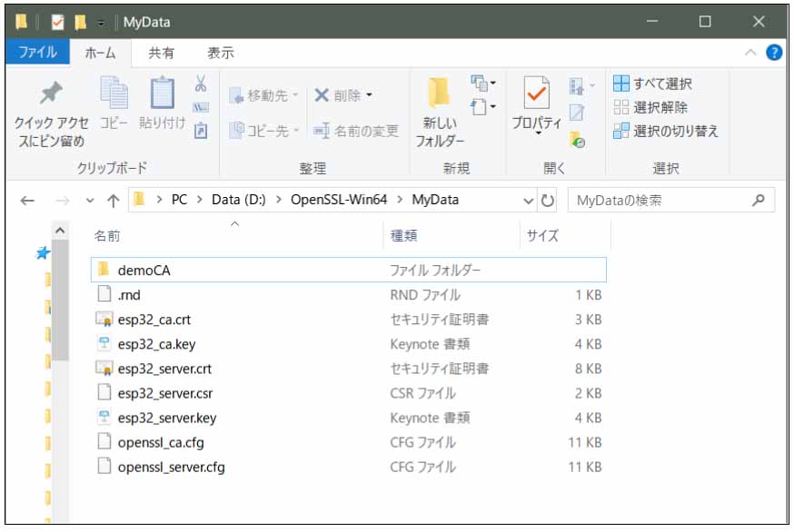
Task: Click the Help question mark icon
Action: [774, 53]
